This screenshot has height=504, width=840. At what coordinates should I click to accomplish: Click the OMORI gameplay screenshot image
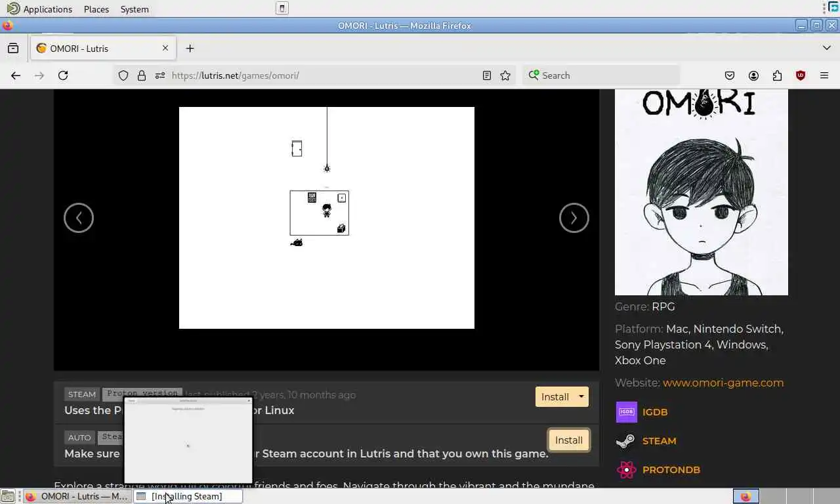[x=327, y=218]
